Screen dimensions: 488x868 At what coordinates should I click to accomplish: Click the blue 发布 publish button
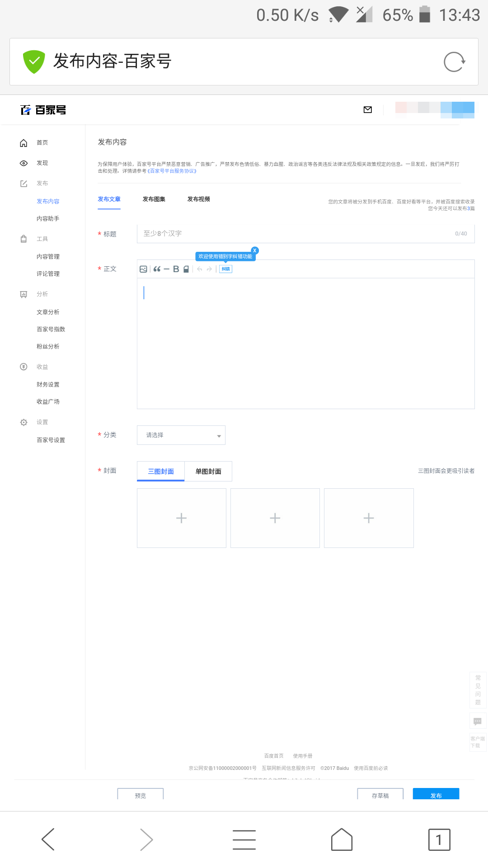click(x=436, y=794)
